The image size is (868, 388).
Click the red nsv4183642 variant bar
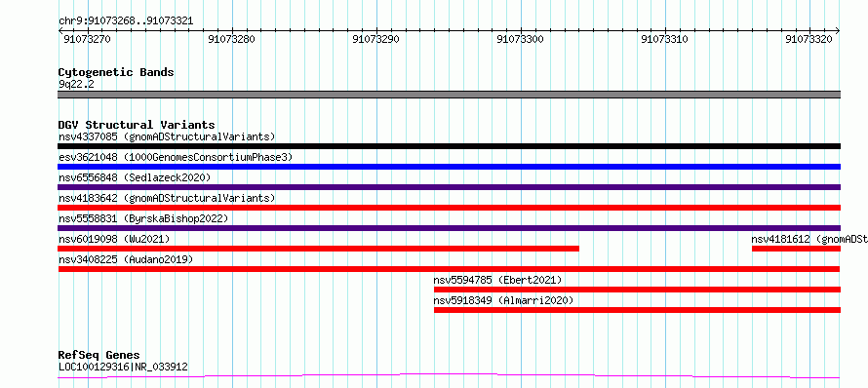point(449,208)
